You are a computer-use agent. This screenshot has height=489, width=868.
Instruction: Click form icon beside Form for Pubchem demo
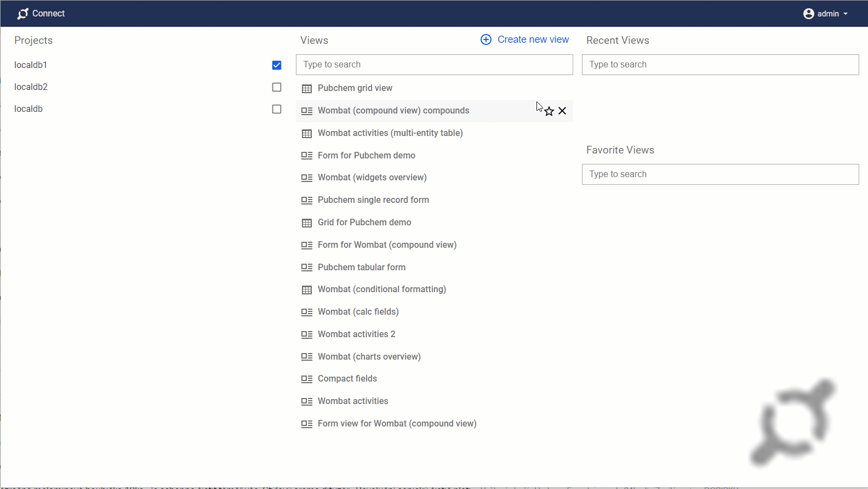click(307, 156)
